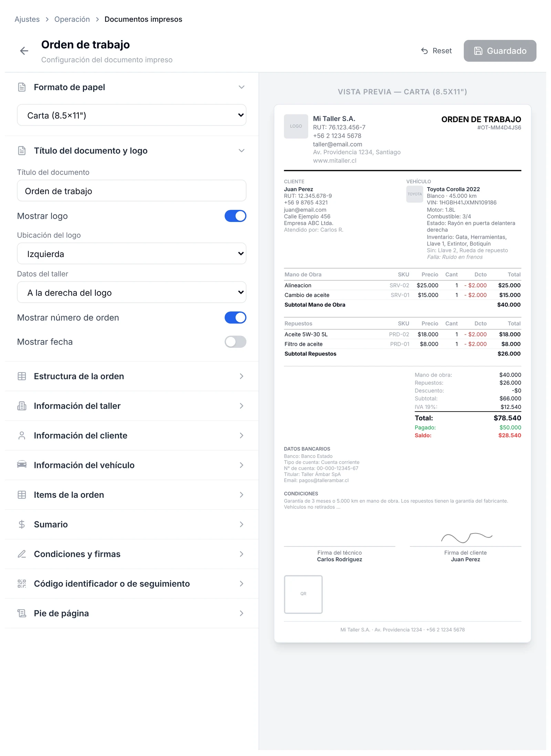Open the Datos del taller dropdown
The width and height of the screenshot is (551, 756).
coord(132,292)
